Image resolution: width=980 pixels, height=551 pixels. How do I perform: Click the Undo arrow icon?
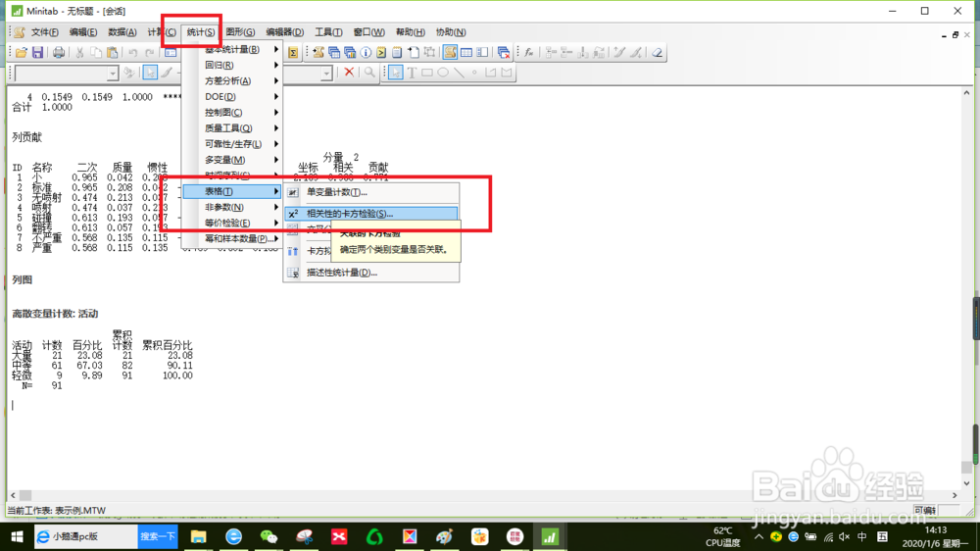133,53
